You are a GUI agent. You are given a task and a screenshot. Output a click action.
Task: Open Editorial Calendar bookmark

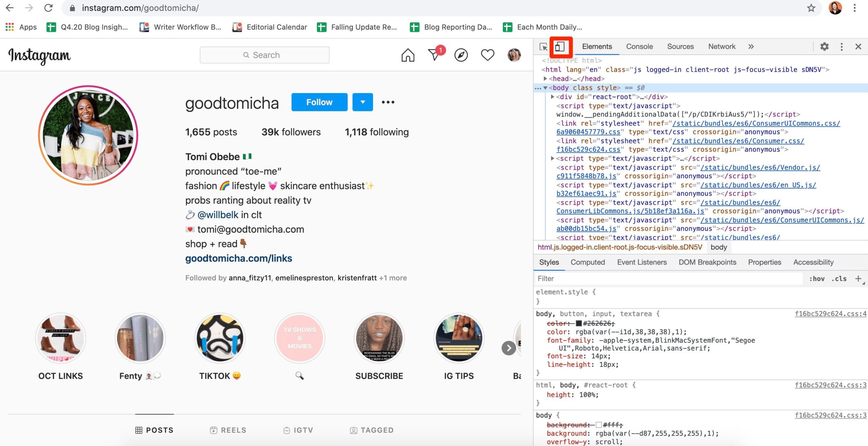click(x=270, y=27)
